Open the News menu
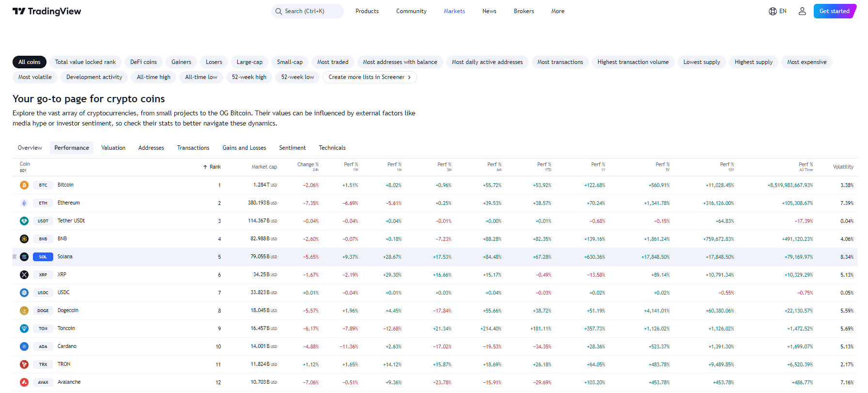Image resolution: width=868 pixels, height=393 pixels. click(x=489, y=11)
